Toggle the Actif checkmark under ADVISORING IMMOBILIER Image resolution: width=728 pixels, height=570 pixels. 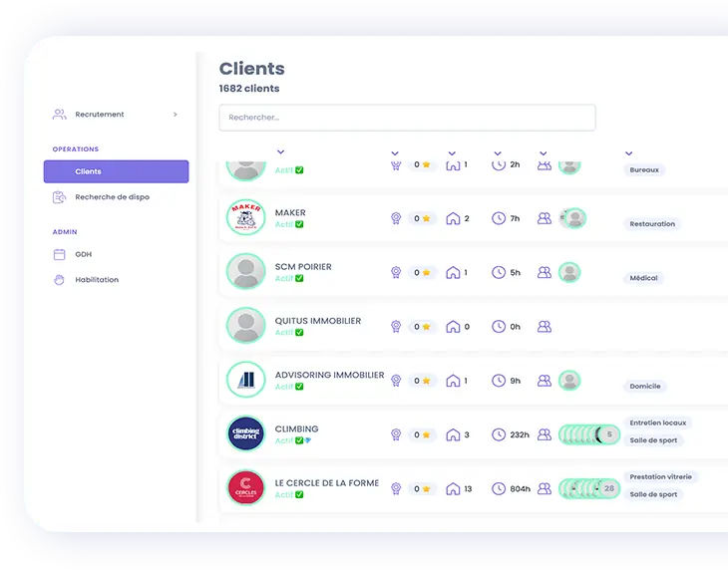pos(299,387)
